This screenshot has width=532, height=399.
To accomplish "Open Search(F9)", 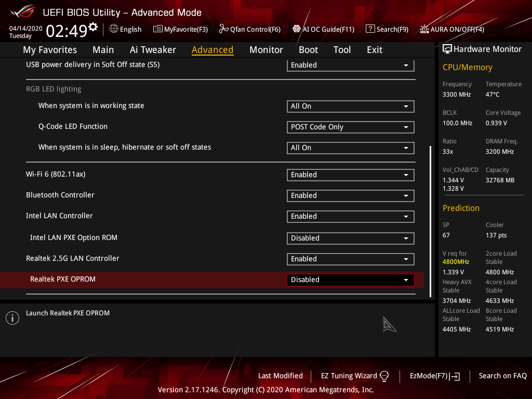I will coord(387,29).
